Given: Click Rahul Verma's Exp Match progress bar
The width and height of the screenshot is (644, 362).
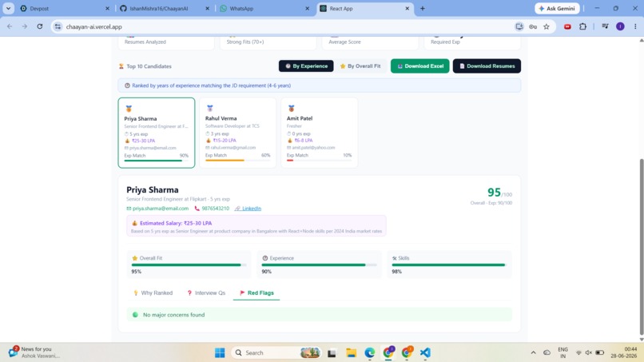Looking at the screenshot, I should click(x=237, y=161).
